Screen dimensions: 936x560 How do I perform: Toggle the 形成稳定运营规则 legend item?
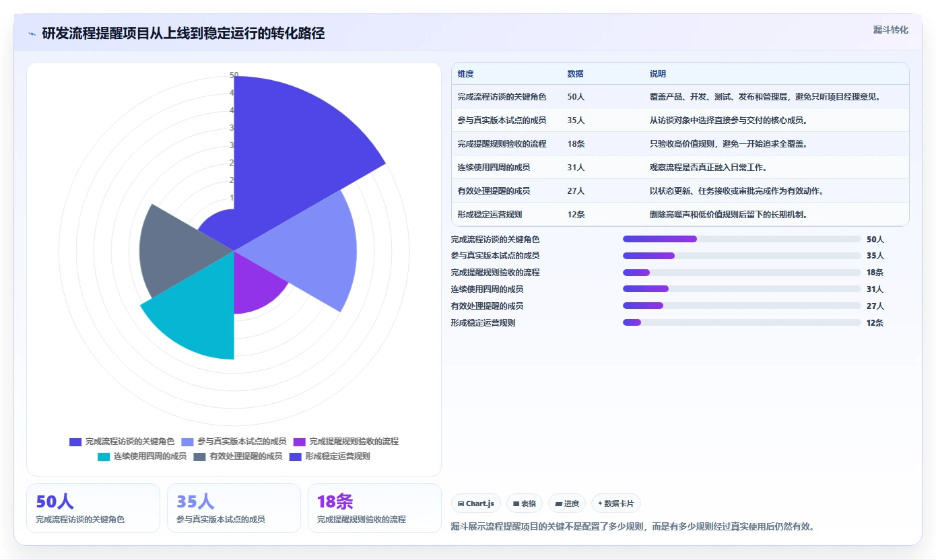click(x=329, y=456)
